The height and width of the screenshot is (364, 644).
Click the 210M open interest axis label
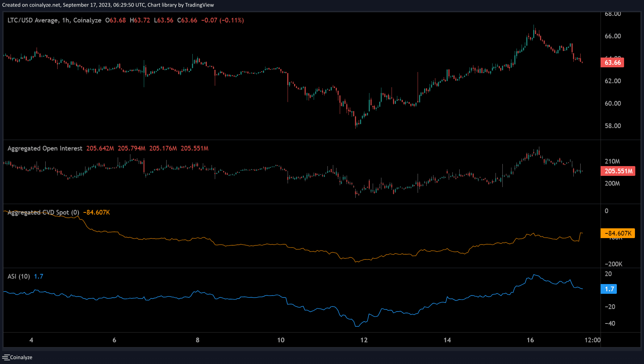click(x=612, y=161)
